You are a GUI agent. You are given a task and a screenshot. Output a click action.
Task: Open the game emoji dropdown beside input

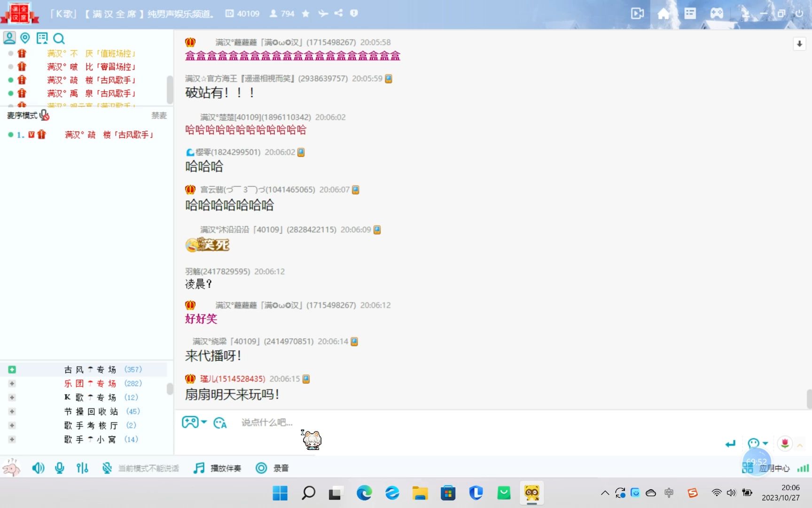point(194,422)
